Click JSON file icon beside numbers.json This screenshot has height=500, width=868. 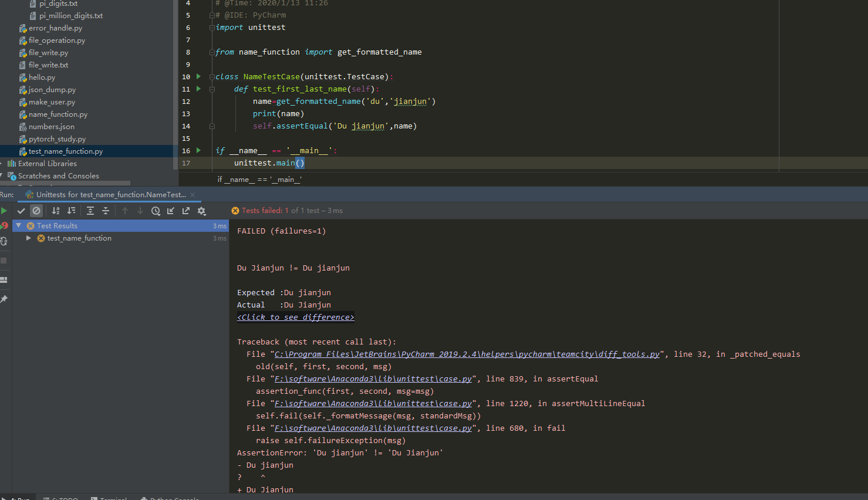tap(23, 127)
